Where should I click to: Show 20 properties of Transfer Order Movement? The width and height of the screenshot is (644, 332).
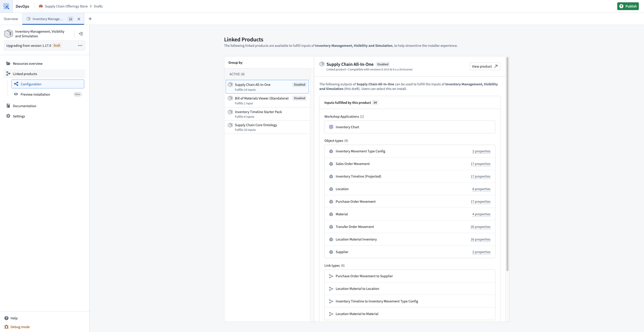point(480,227)
